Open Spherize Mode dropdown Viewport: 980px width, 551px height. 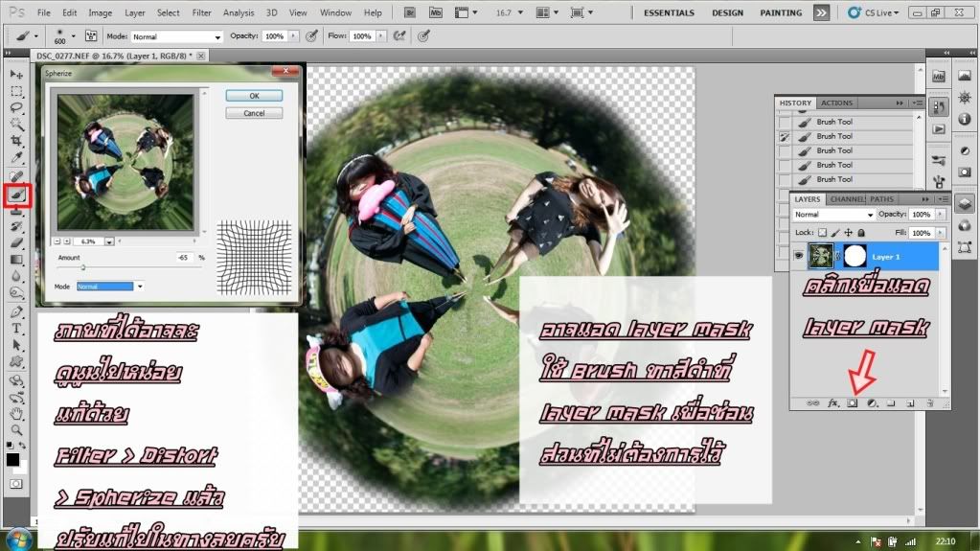point(110,287)
